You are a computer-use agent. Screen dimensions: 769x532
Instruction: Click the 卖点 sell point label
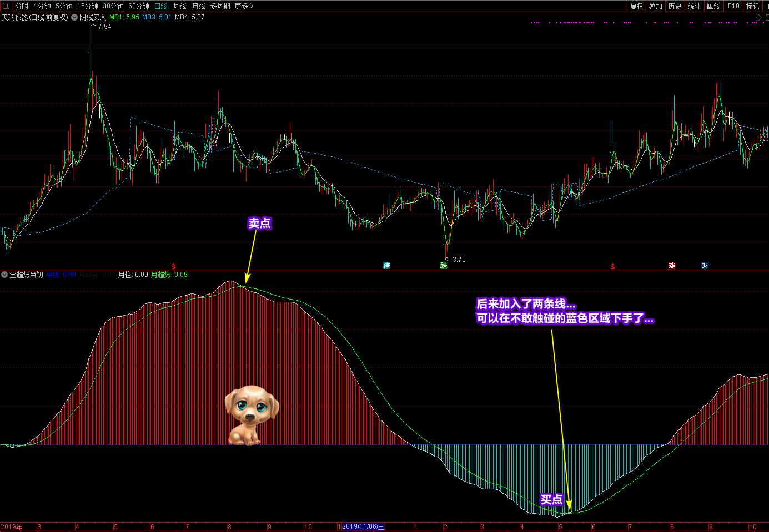pyautogui.click(x=259, y=223)
